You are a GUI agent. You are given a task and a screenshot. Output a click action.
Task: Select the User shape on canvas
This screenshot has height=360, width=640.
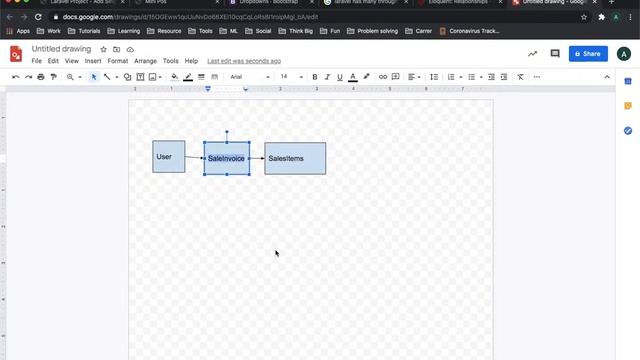169,157
